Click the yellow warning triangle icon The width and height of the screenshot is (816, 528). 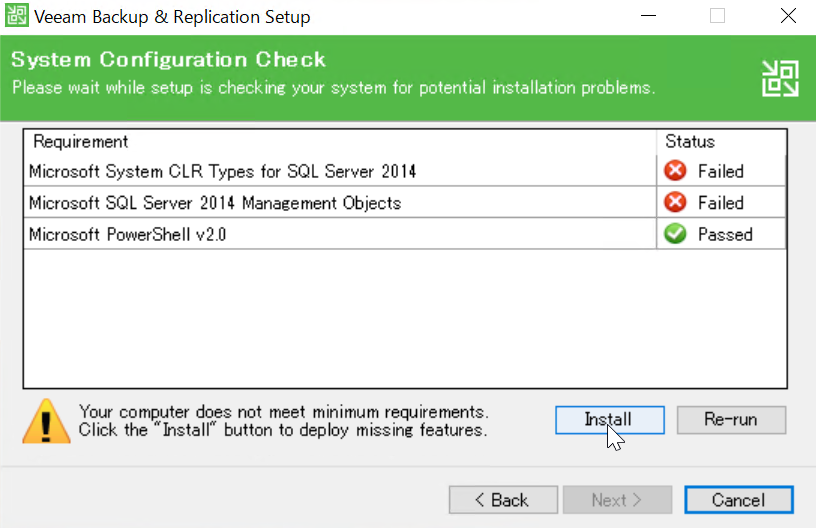(x=46, y=421)
